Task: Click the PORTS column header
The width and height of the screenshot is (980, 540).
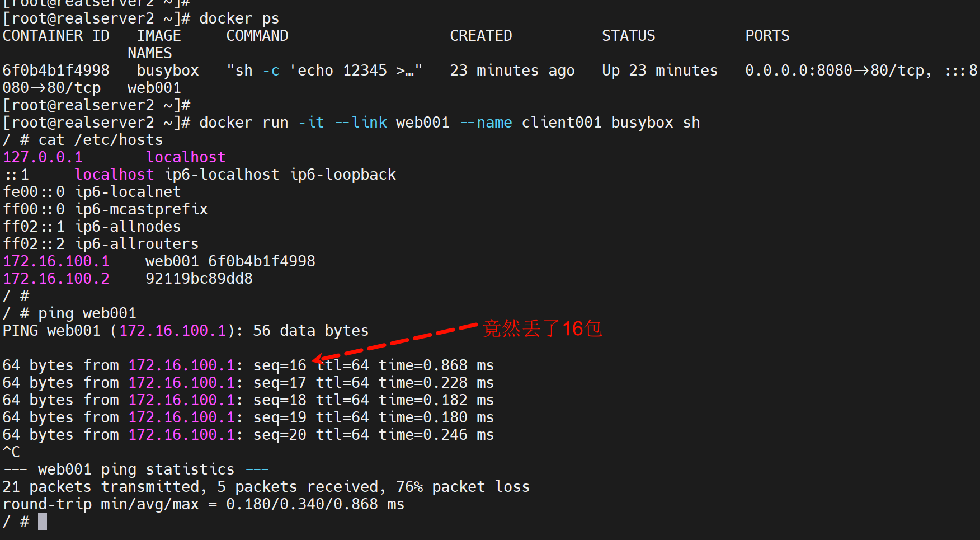Action: click(x=767, y=36)
